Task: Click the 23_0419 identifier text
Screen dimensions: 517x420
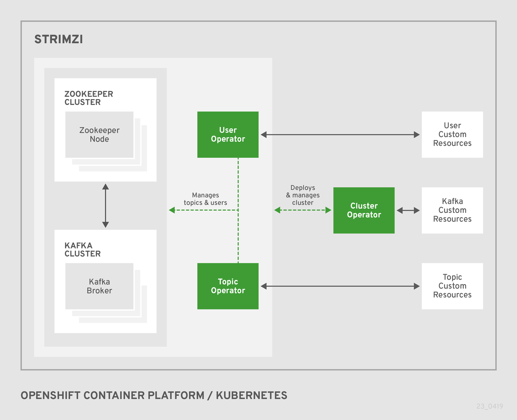Action: tap(490, 406)
